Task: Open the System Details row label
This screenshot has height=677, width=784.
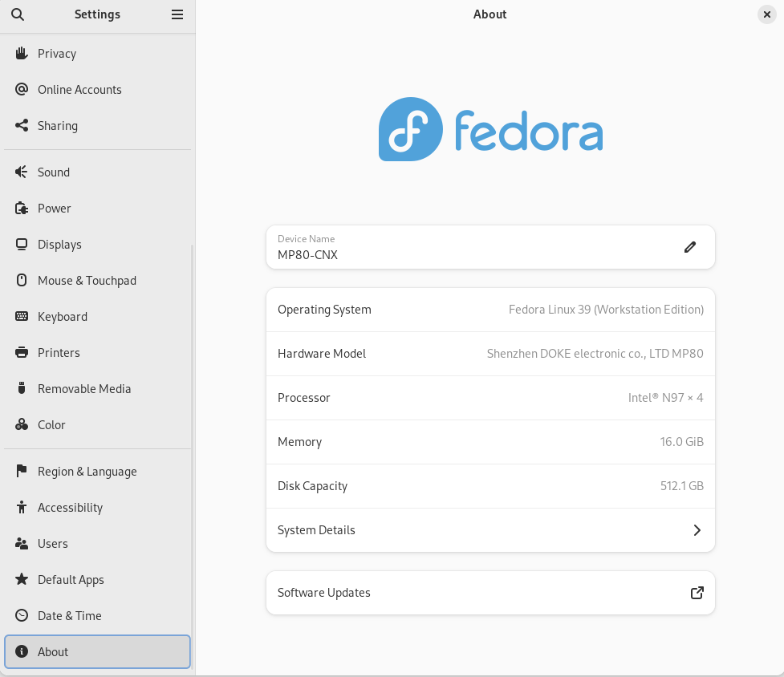Action: (316, 530)
